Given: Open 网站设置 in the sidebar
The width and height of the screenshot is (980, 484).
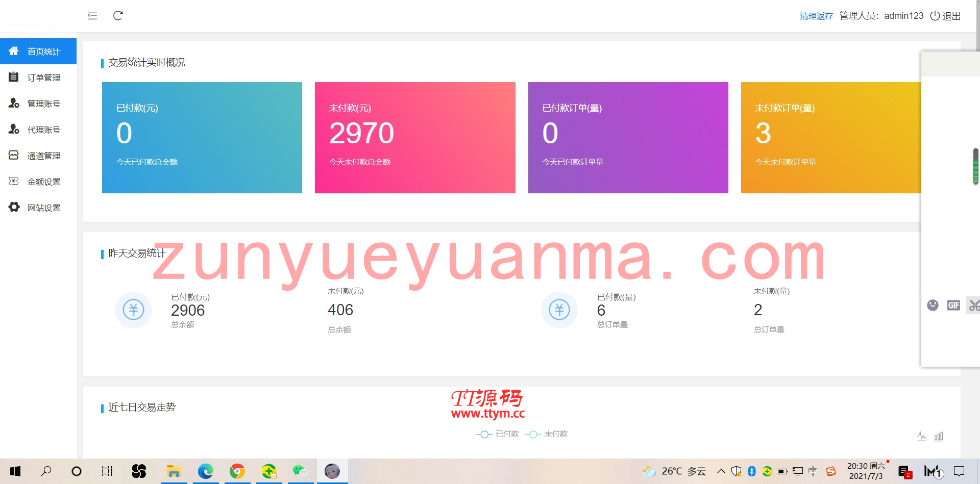Looking at the screenshot, I should [x=38, y=208].
